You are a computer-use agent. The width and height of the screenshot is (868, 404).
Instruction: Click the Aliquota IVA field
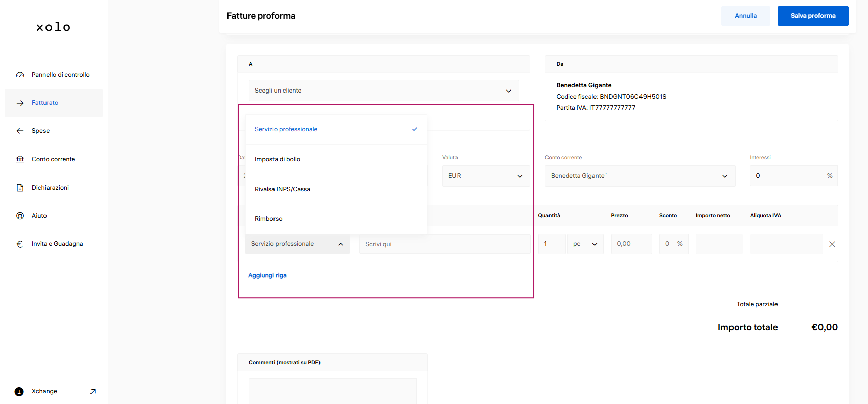786,244
